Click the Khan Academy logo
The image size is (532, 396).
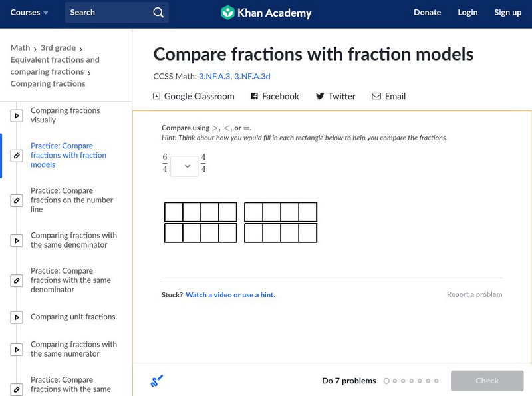(266, 13)
